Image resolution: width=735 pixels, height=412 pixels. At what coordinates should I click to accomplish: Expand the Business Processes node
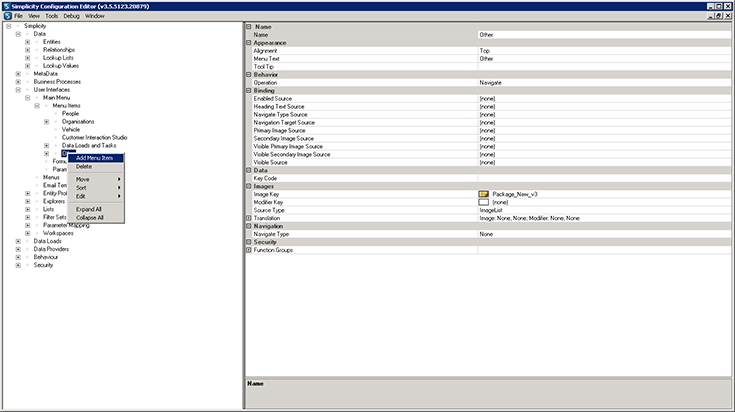pos(18,82)
